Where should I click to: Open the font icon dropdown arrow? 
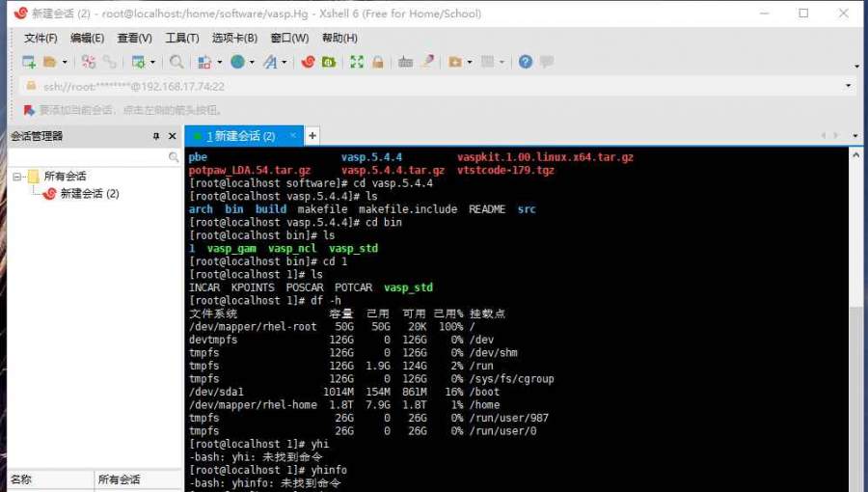click(285, 62)
